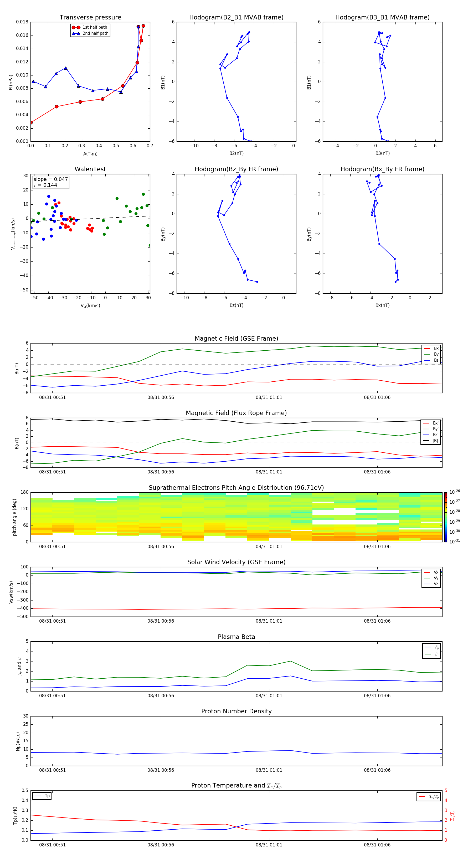The height and width of the screenshot is (868, 473).
Task: Click the "2nd half path" legend entry
Action: click(x=90, y=33)
